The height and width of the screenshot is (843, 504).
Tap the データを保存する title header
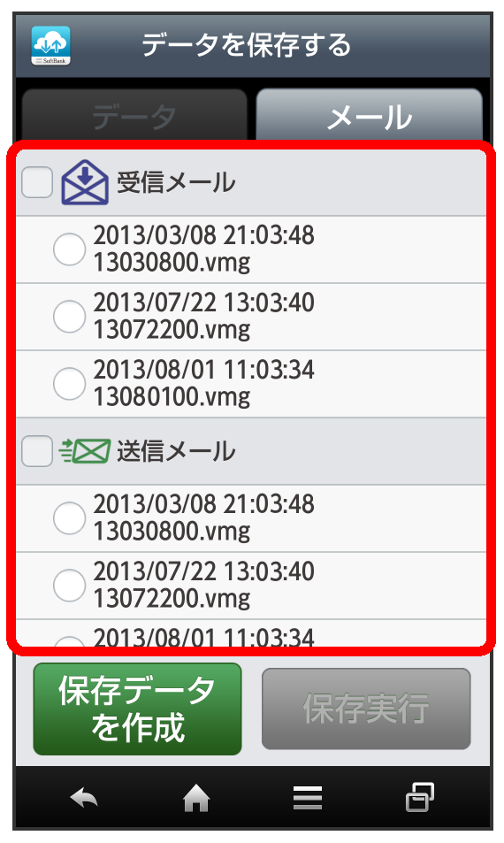coord(247,45)
